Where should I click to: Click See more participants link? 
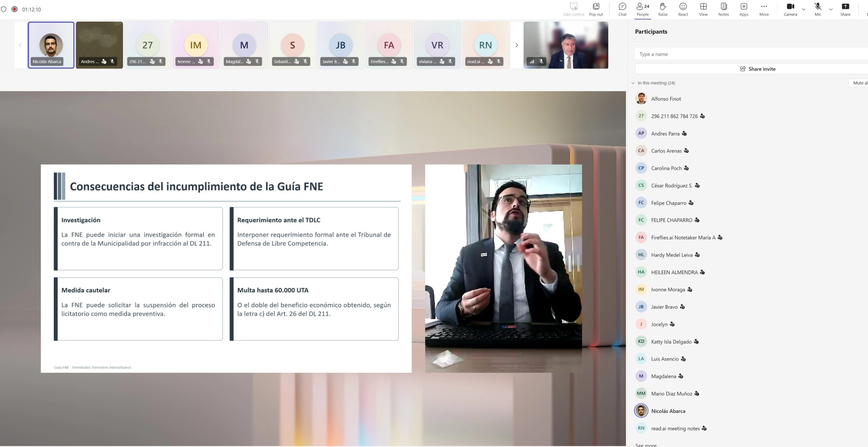click(x=646, y=445)
